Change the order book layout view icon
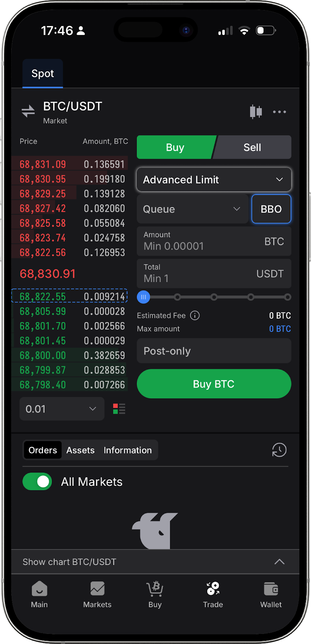The height and width of the screenshot is (644, 311). pos(119,409)
